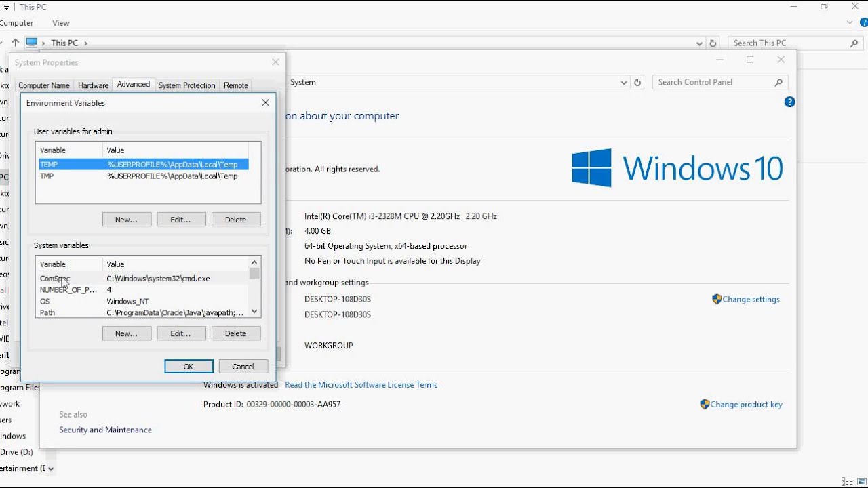This screenshot has height=488, width=868.
Task: Select the ComSpec system variable
Action: 144,279
